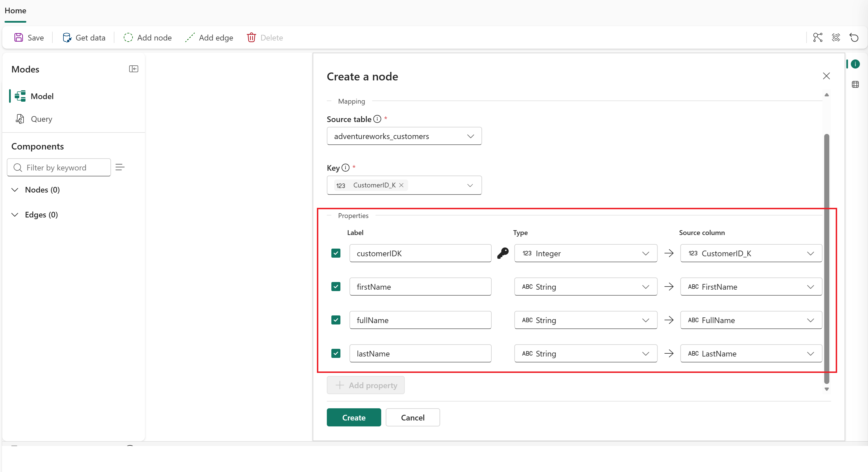Open the Integer type dropdown for customerIDK

pyautogui.click(x=586, y=253)
